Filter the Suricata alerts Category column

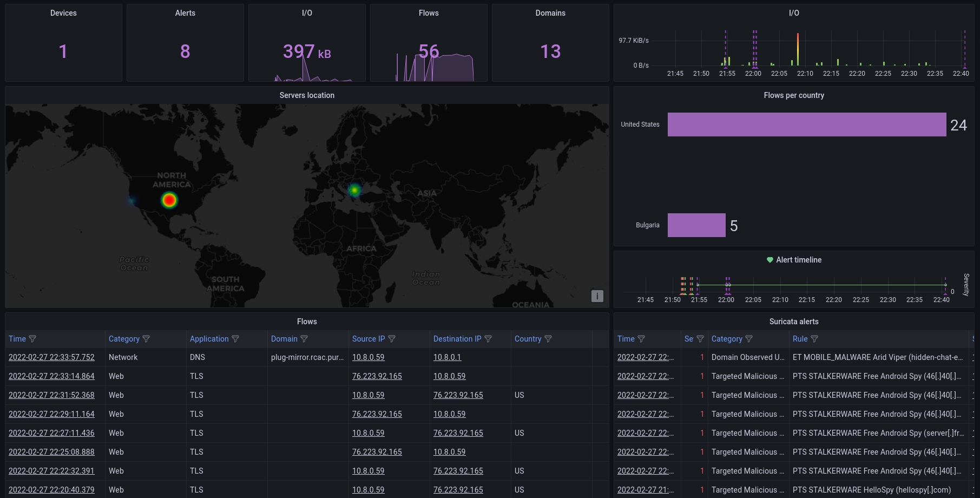(749, 339)
